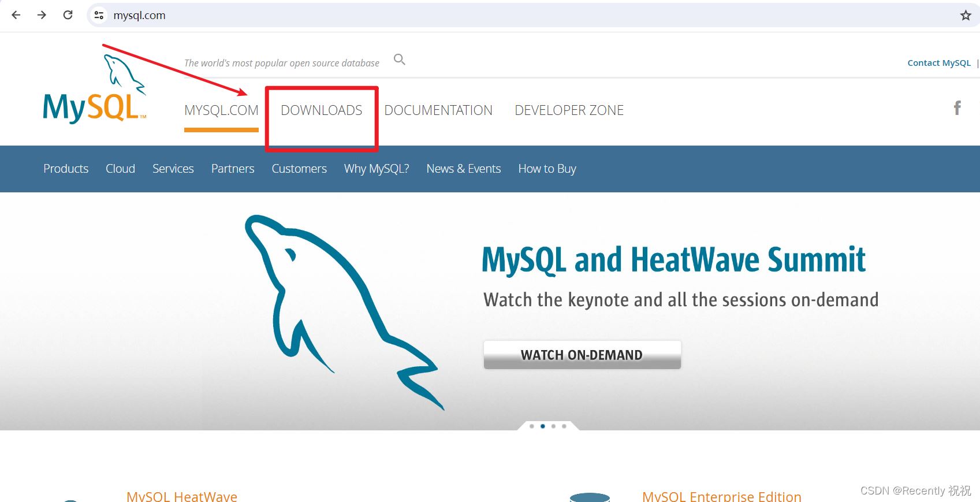Select the MYSQL.COM tab
Image resolution: width=980 pixels, height=502 pixels.
point(221,110)
